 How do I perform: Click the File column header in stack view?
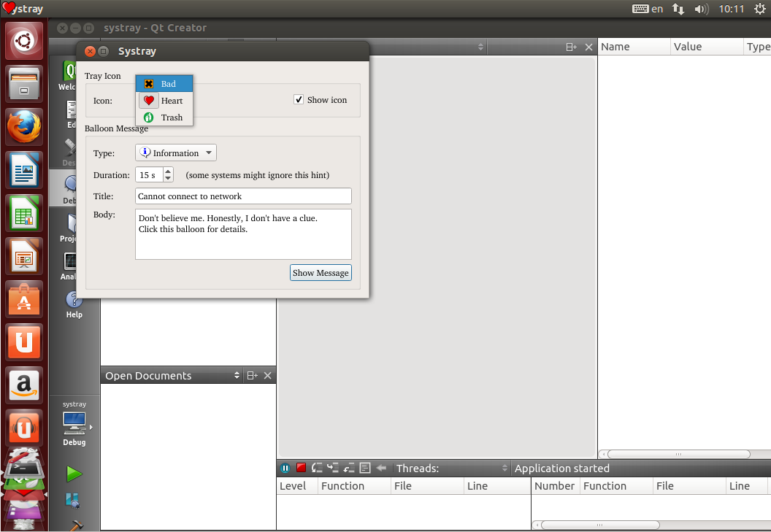pos(427,486)
